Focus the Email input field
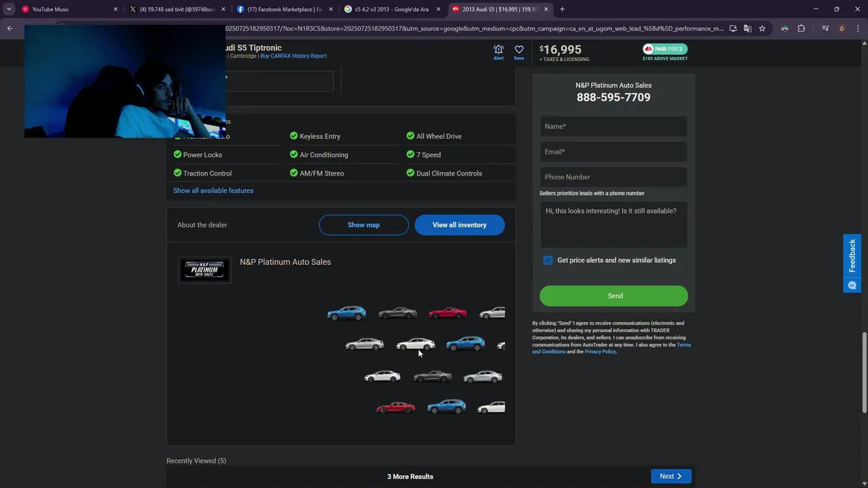Viewport: 868px width, 488px height. pyautogui.click(x=614, y=152)
